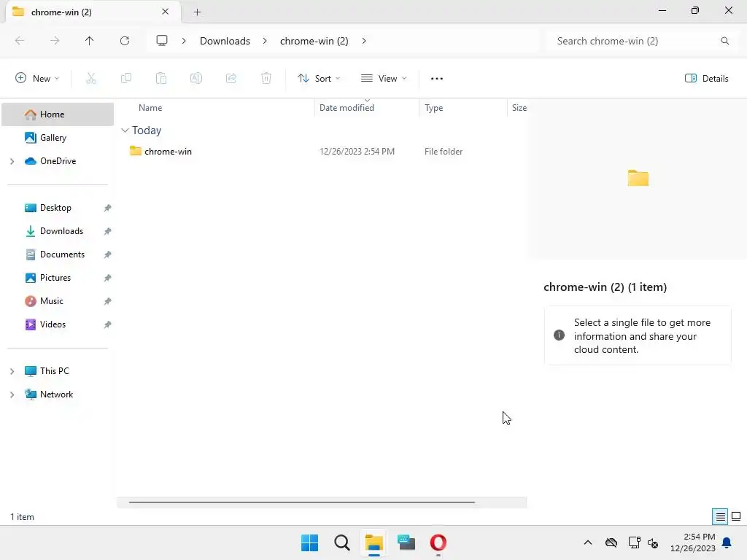
Task: Click the Rename icon in toolbar
Action: (x=196, y=79)
